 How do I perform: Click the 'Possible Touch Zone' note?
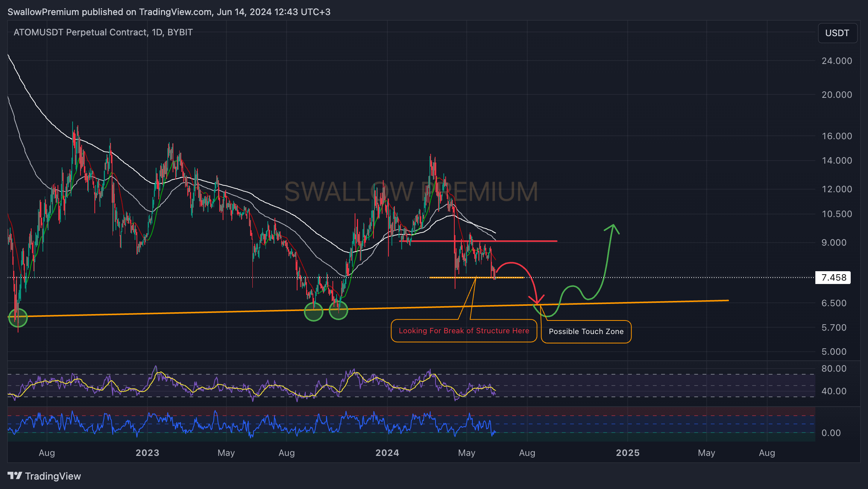coord(586,331)
